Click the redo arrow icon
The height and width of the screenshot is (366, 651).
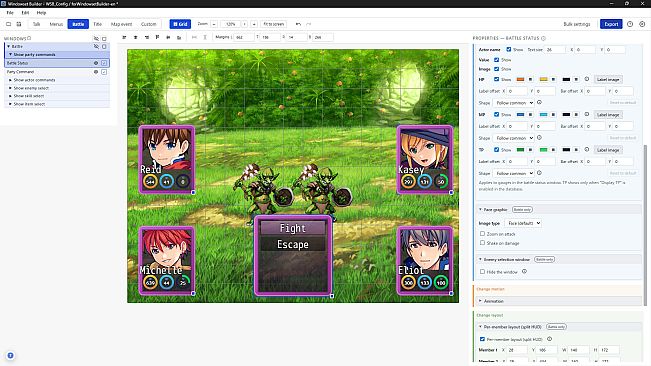click(x=308, y=24)
